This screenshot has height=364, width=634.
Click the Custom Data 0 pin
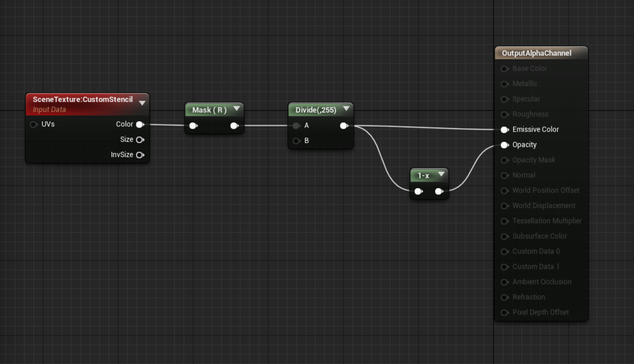coord(505,251)
